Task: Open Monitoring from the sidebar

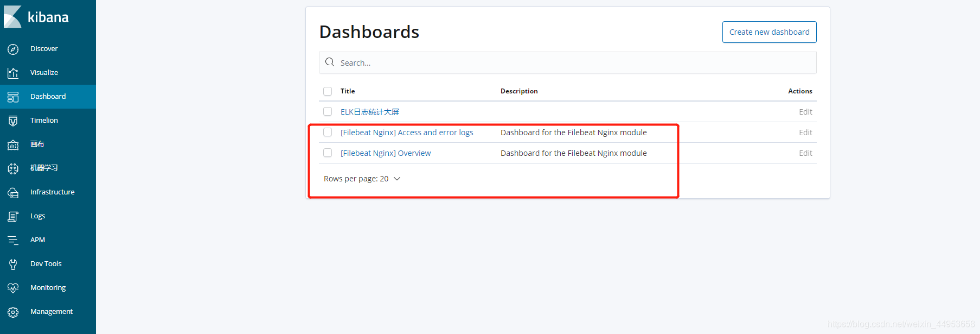Action: click(48, 288)
